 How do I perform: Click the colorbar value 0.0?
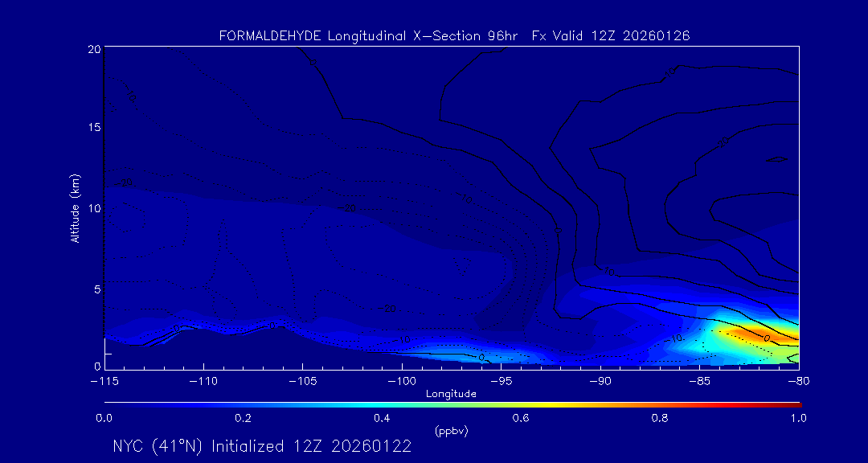(104, 419)
